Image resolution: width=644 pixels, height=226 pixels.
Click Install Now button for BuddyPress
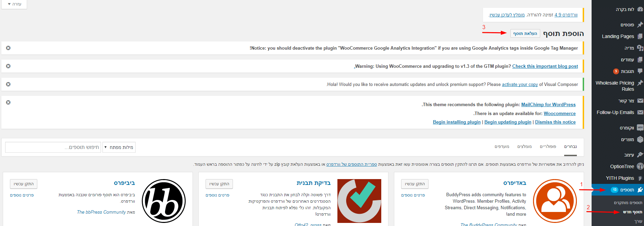point(415,184)
